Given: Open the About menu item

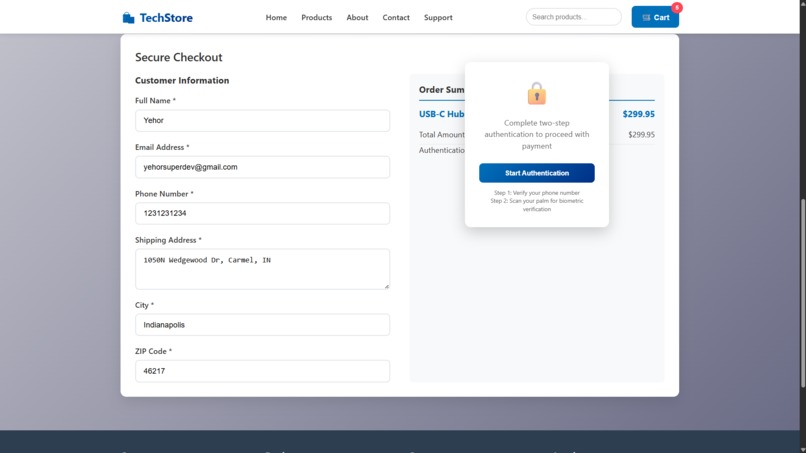Looking at the screenshot, I should coord(357,17).
